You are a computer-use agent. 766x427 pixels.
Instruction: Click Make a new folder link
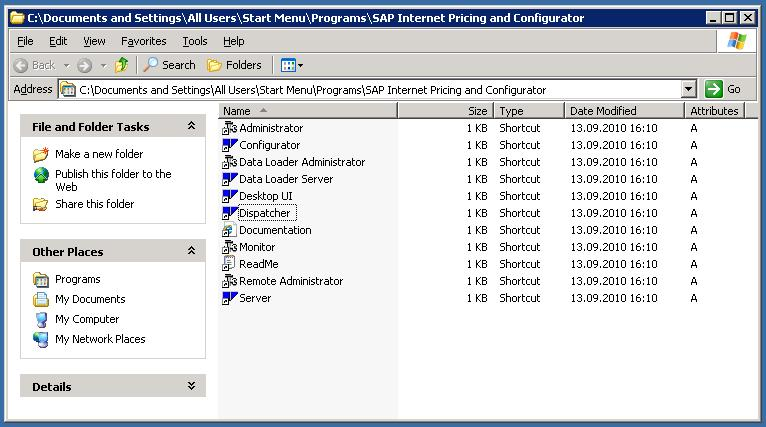click(99, 154)
